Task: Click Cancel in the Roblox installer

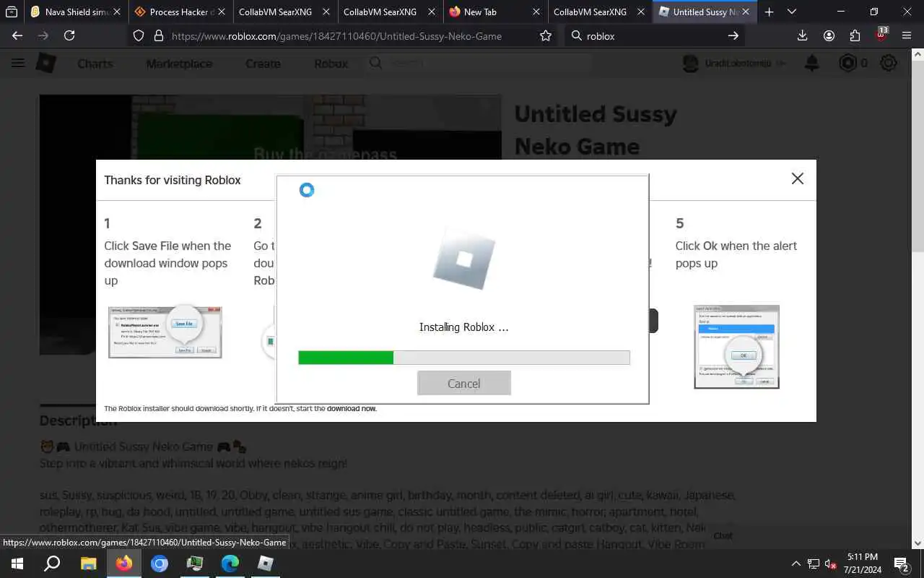Action: pos(463,384)
